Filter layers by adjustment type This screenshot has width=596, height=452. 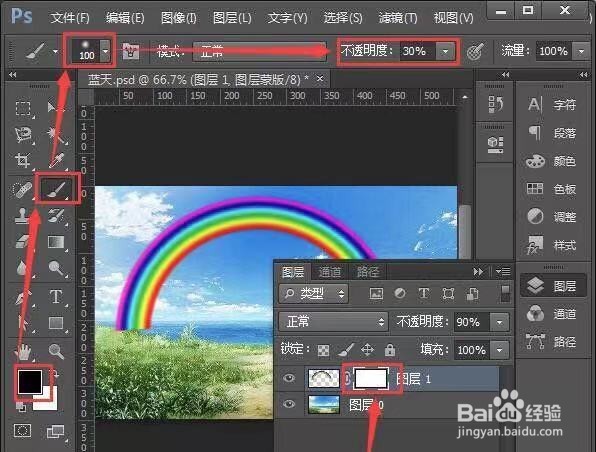(x=399, y=293)
